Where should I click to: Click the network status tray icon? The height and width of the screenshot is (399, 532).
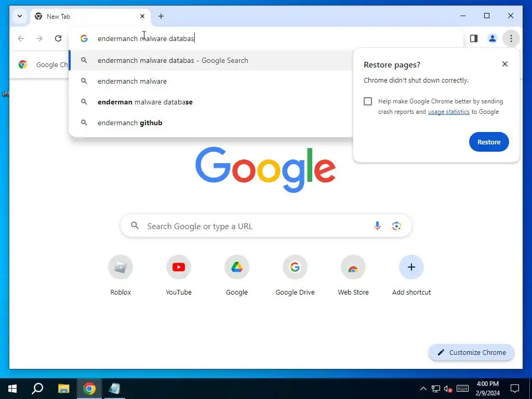click(436, 389)
